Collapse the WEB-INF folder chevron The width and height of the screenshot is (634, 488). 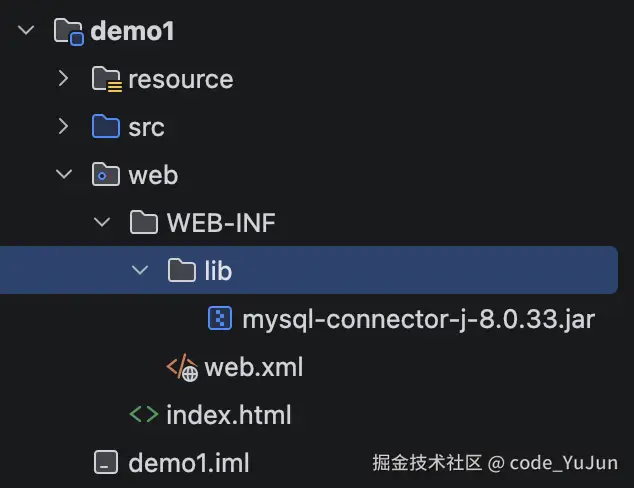pos(102,222)
